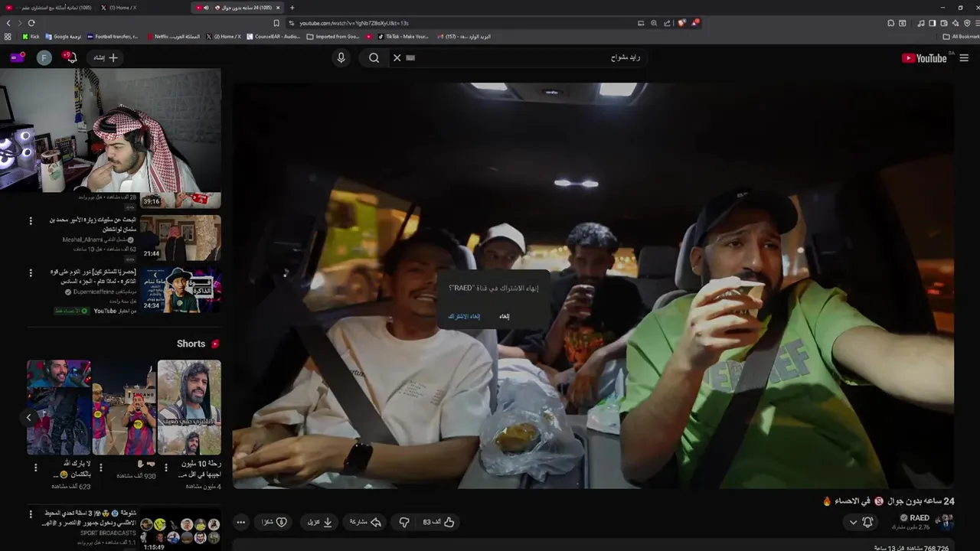Open the 21:44 suggested video thumbnail
Screen dimensions: 980x551
click(x=180, y=238)
